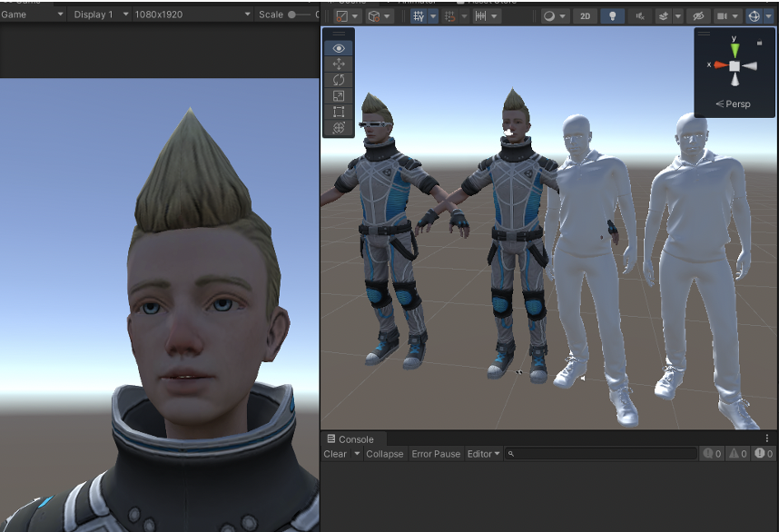Toggle hidden objects visibility eye-slash button
779x532 pixels.
coord(698,16)
